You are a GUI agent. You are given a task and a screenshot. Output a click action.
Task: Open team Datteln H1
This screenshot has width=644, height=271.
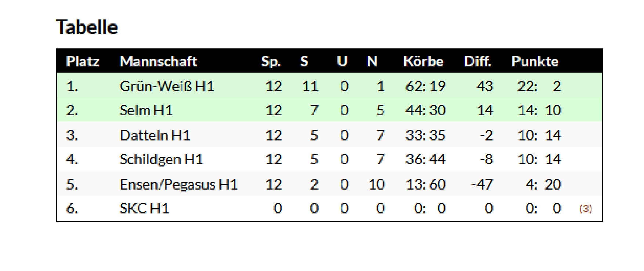click(x=155, y=135)
